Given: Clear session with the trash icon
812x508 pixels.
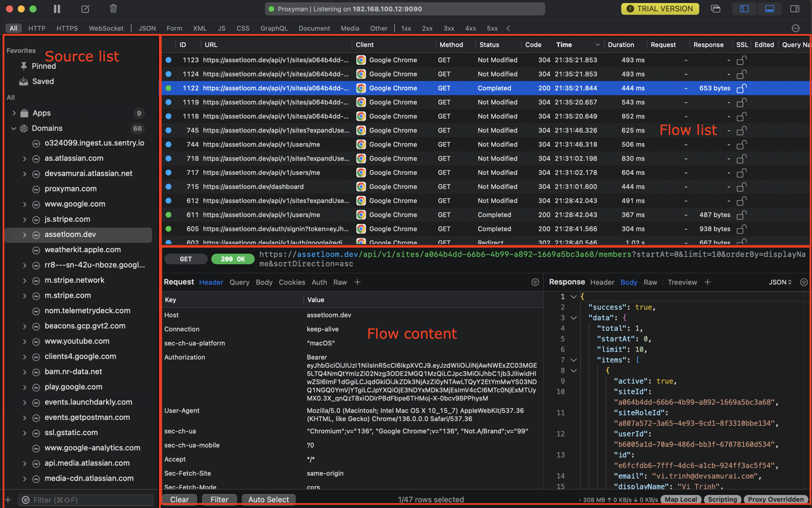Looking at the screenshot, I should (x=113, y=9).
